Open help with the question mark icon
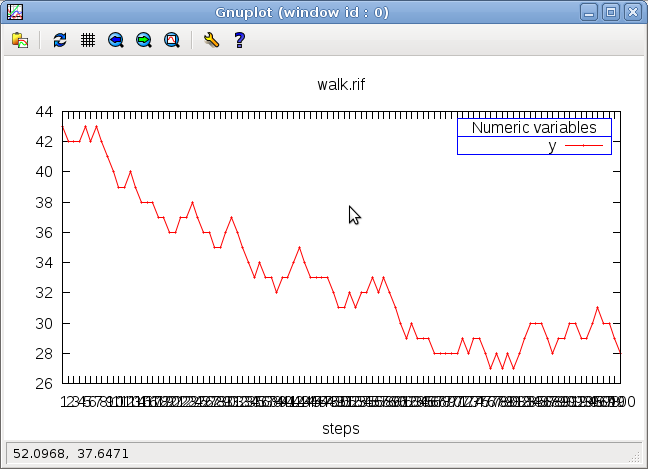 [239, 40]
